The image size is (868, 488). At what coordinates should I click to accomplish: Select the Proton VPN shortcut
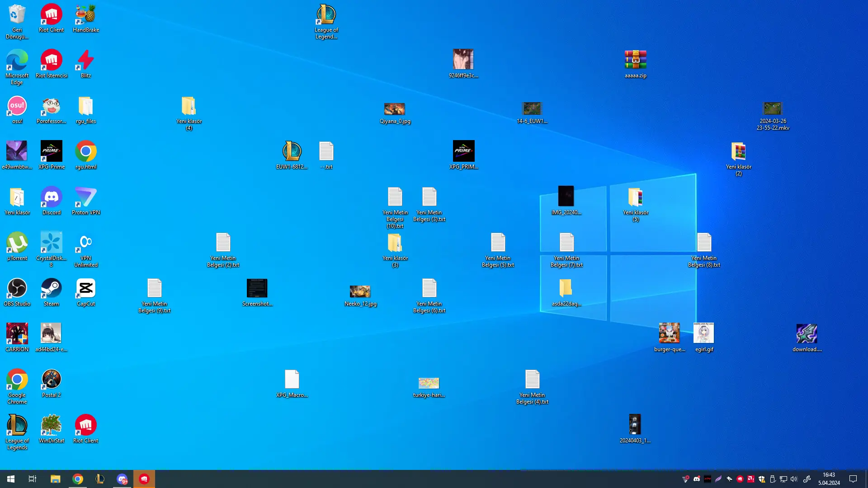point(86,201)
